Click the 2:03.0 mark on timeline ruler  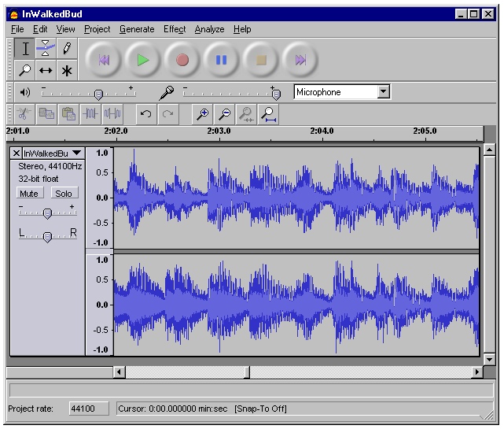(219, 131)
